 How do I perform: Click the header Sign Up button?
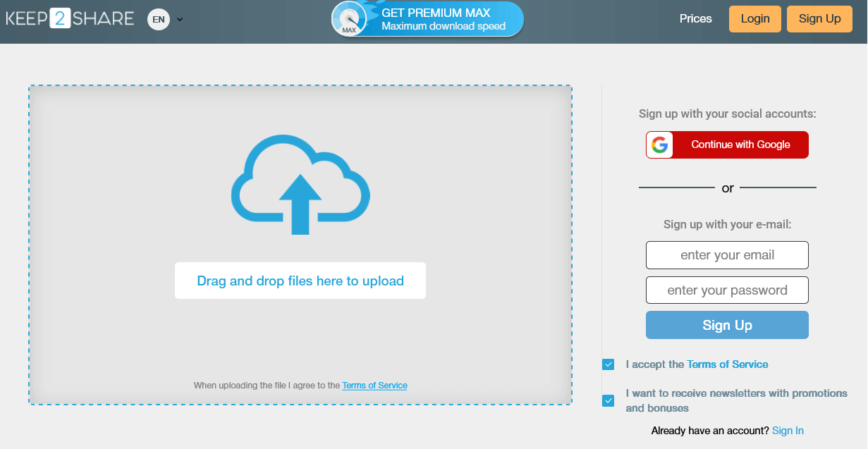820,19
